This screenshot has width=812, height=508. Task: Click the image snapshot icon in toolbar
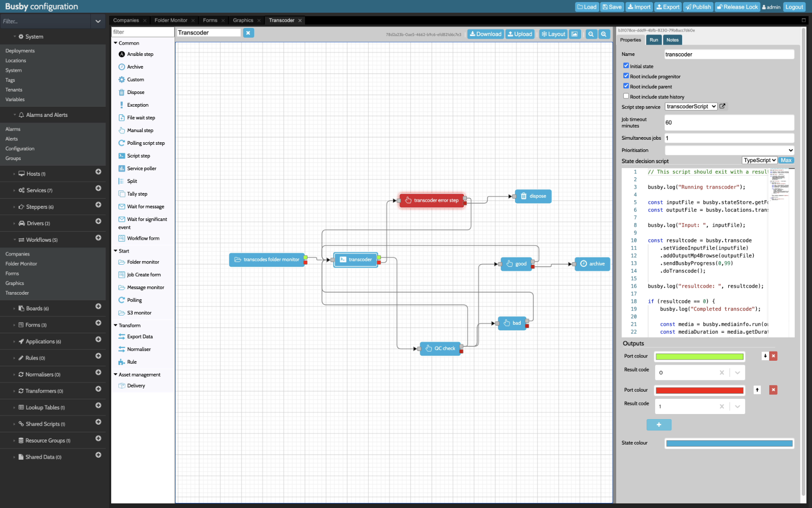[574, 34]
